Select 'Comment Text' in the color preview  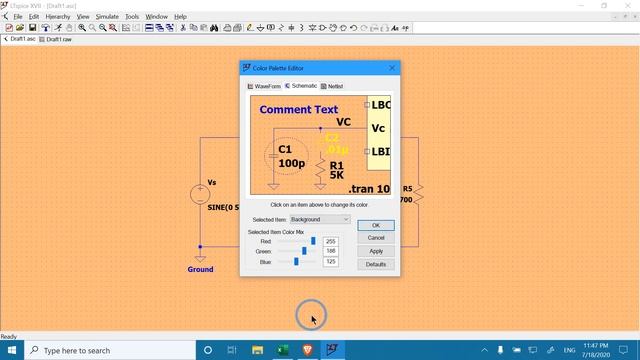[298, 109]
